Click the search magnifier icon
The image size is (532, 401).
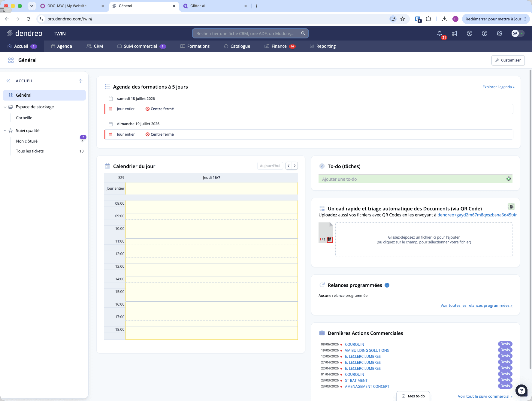point(303,33)
